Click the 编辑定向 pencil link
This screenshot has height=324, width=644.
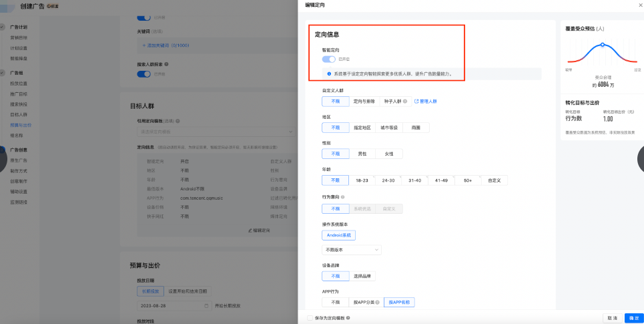coord(259,230)
